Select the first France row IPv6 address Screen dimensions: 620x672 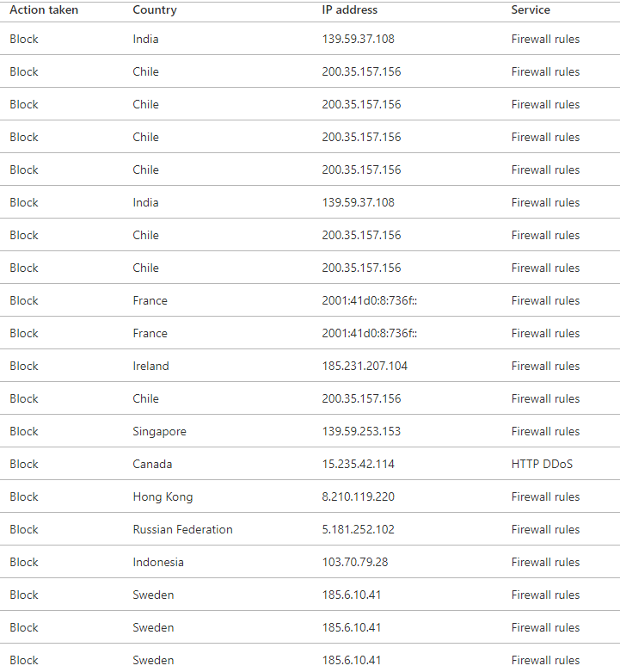point(370,300)
